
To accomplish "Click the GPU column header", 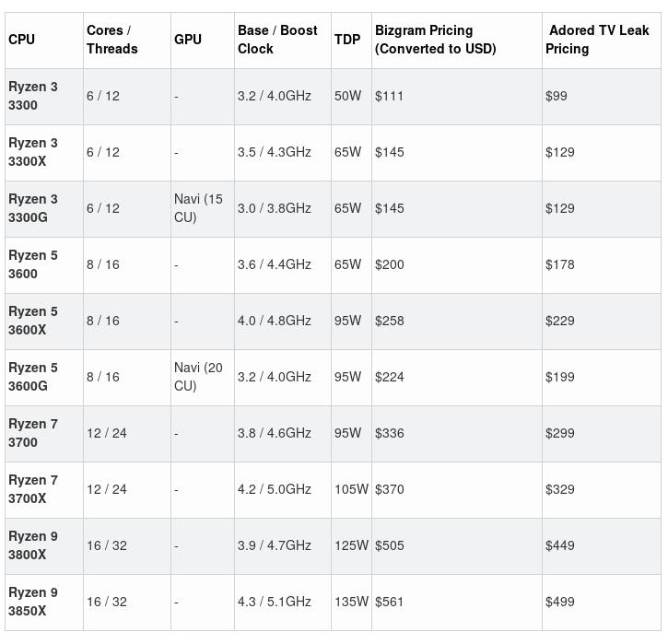I will pos(187,40).
